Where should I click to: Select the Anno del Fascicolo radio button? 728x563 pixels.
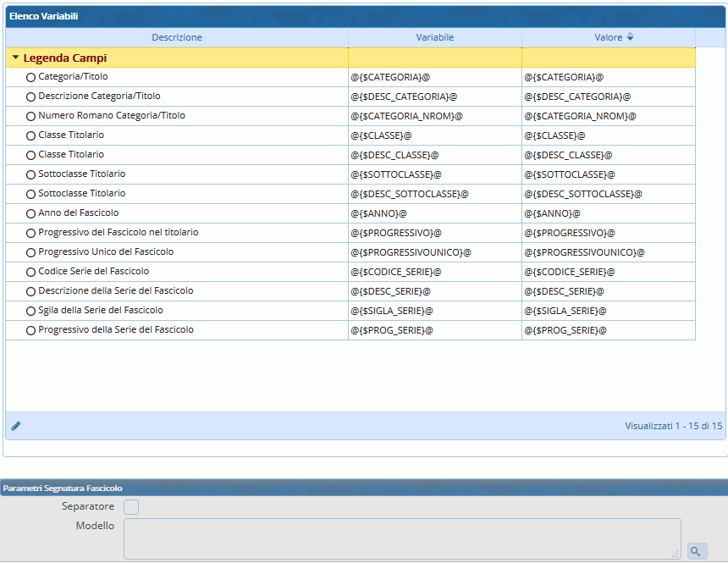[31, 213]
